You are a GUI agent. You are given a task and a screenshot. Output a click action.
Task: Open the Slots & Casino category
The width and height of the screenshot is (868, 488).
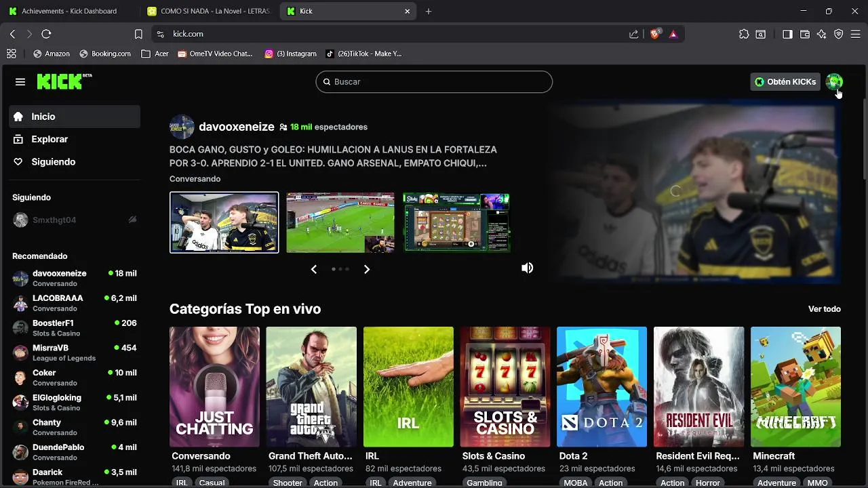(505, 387)
